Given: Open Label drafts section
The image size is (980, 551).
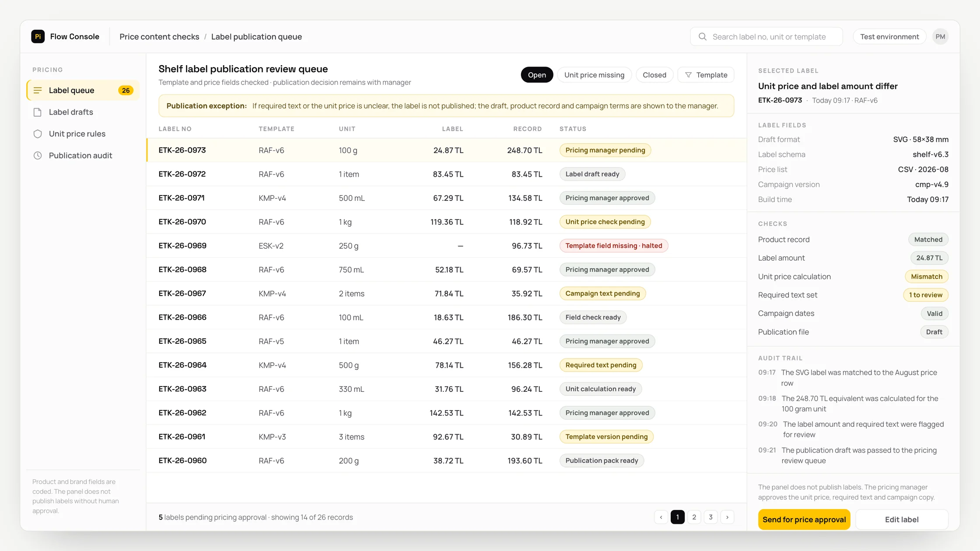Looking at the screenshot, I should point(83,112).
